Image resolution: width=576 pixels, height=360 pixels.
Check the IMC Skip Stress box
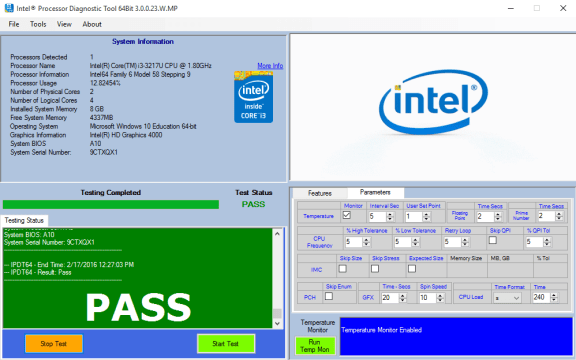click(375, 269)
